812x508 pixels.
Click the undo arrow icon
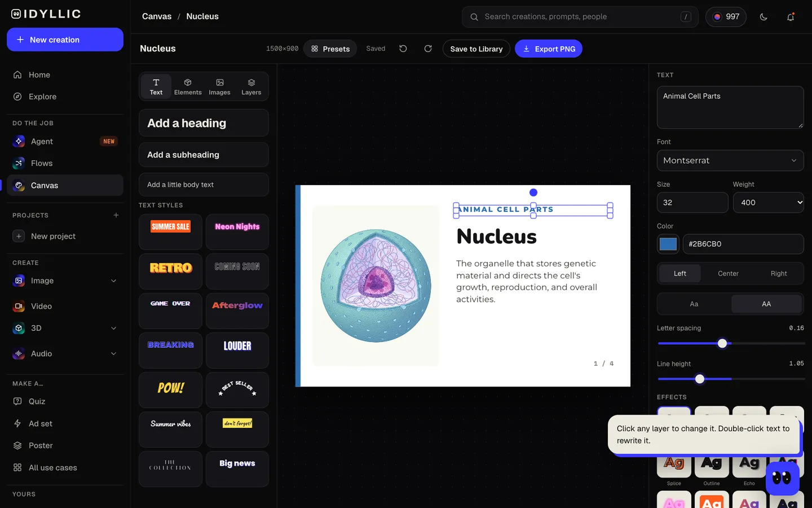point(403,49)
